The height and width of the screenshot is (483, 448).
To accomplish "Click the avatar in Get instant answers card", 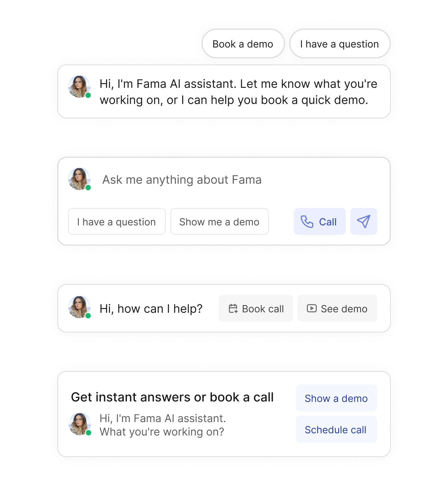I will [x=80, y=424].
